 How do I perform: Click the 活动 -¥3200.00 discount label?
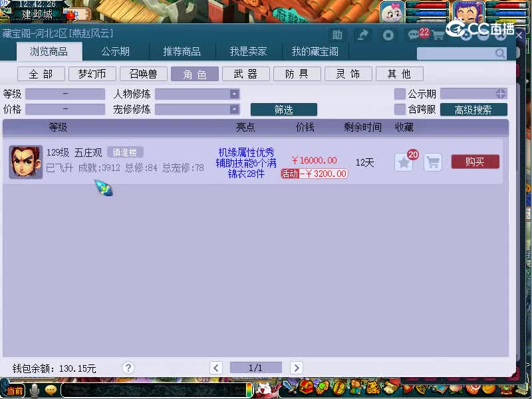(314, 174)
